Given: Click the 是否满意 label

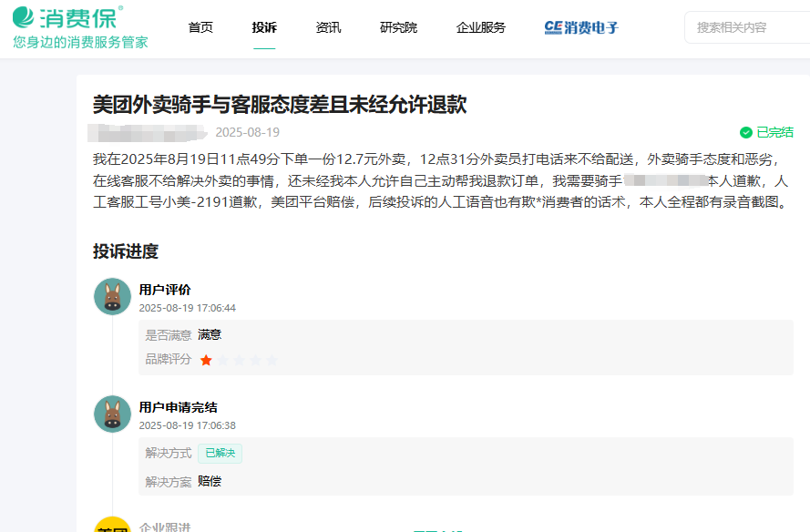Looking at the screenshot, I should click(169, 335).
